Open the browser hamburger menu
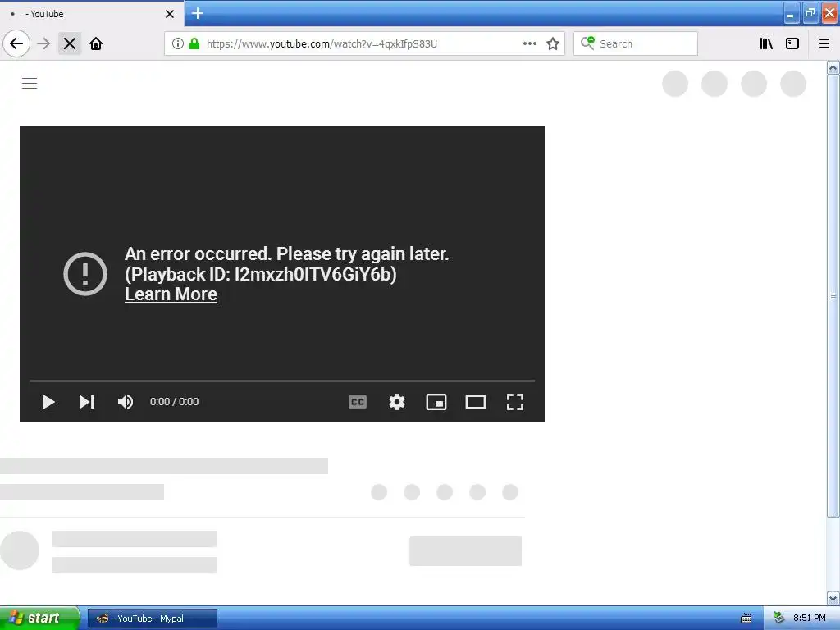840x630 pixels. click(824, 43)
